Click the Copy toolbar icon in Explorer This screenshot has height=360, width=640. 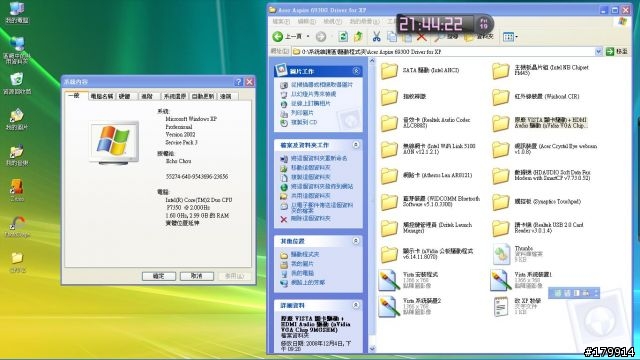(392, 37)
